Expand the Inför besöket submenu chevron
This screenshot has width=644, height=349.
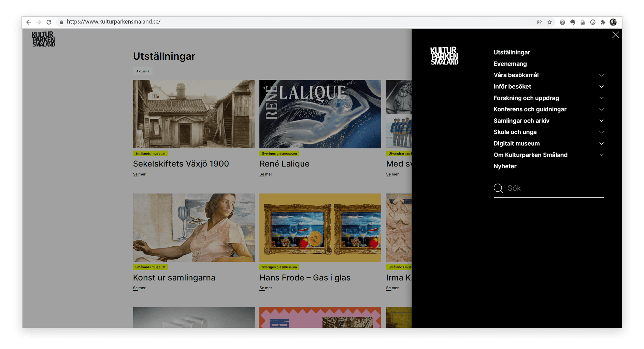pyautogui.click(x=601, y=87)
